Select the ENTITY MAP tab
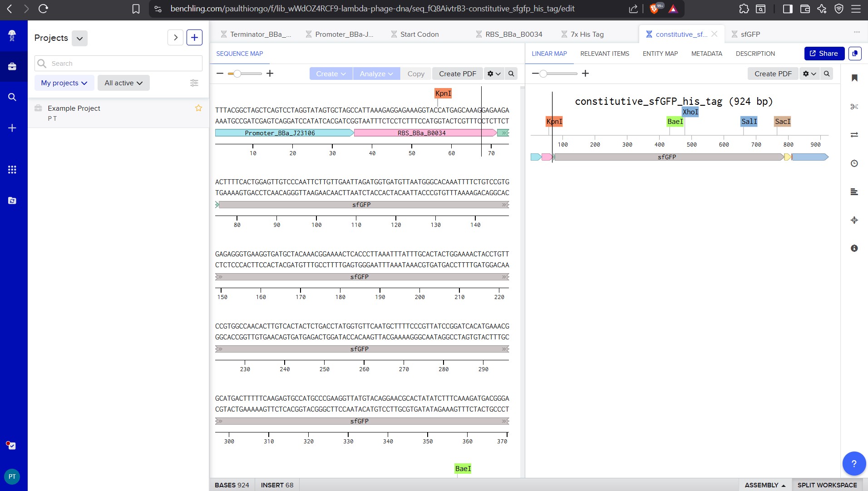 tap(660, 54)
